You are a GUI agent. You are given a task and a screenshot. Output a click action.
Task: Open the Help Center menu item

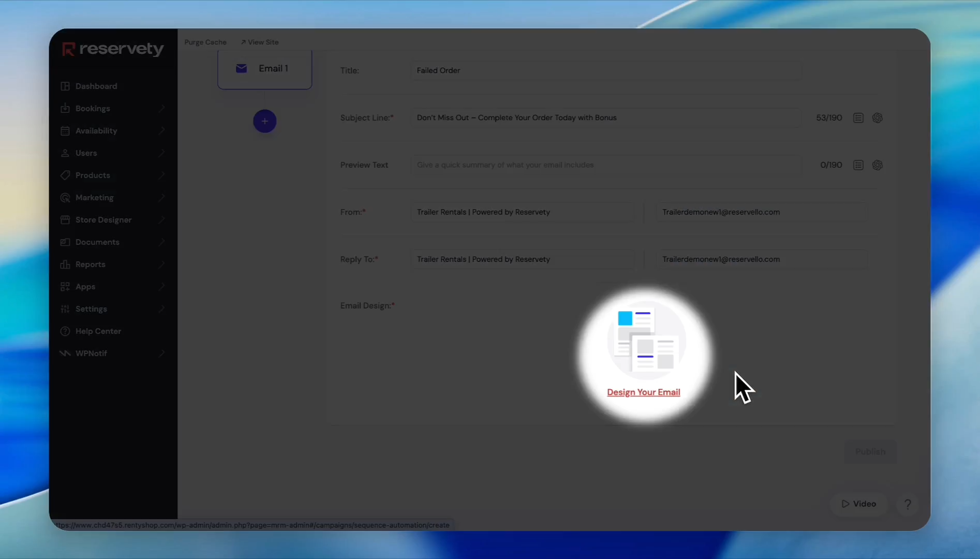pyautogui.click(x=98, y=331)
